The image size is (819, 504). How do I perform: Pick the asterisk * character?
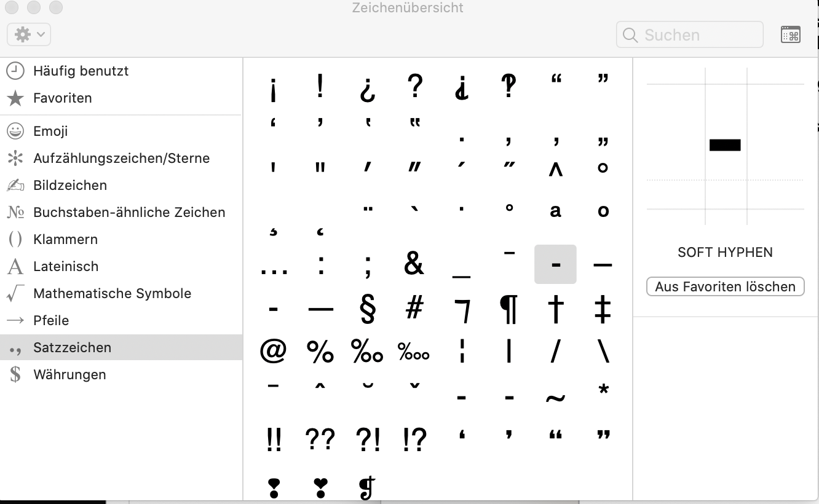(x=603, y=390)
